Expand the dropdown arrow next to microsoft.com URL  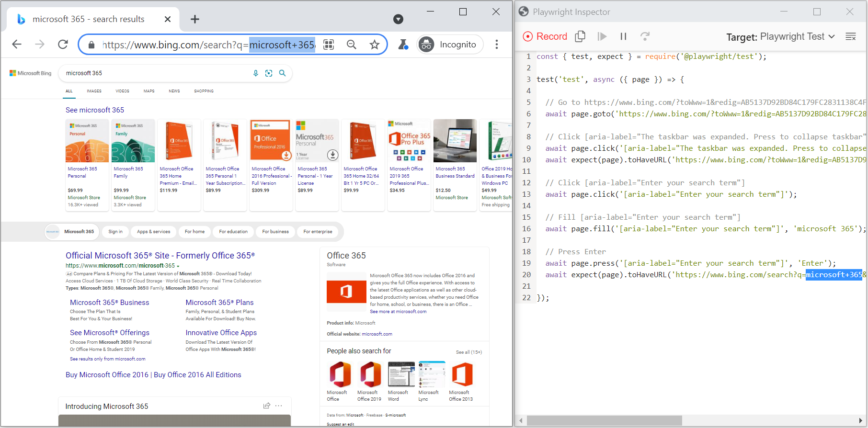point(178,266)
